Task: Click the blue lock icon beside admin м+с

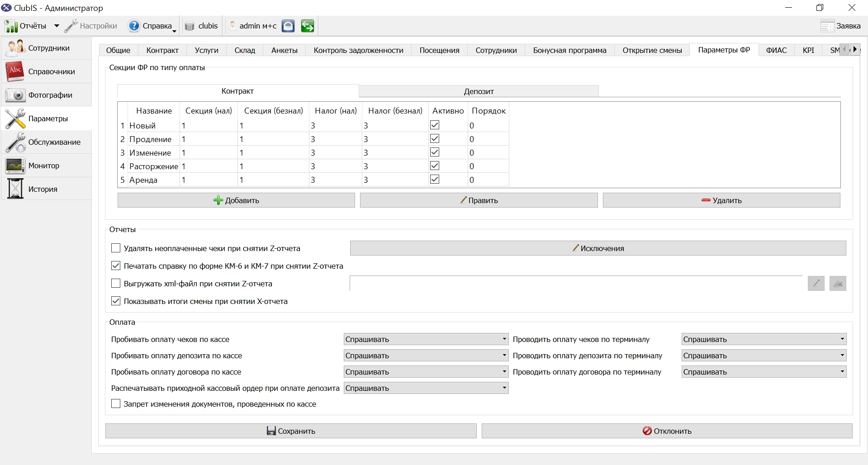Action: [x=288, y=26]
